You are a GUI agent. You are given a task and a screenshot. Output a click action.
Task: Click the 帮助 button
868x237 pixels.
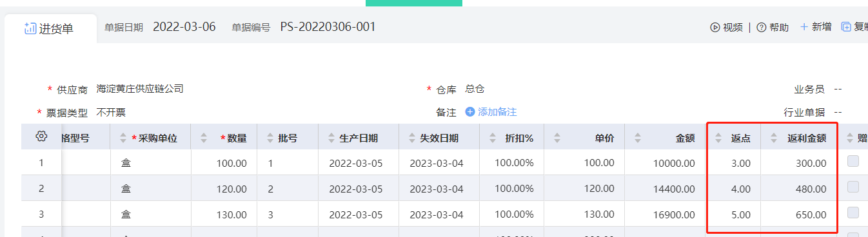coord(773,27)
